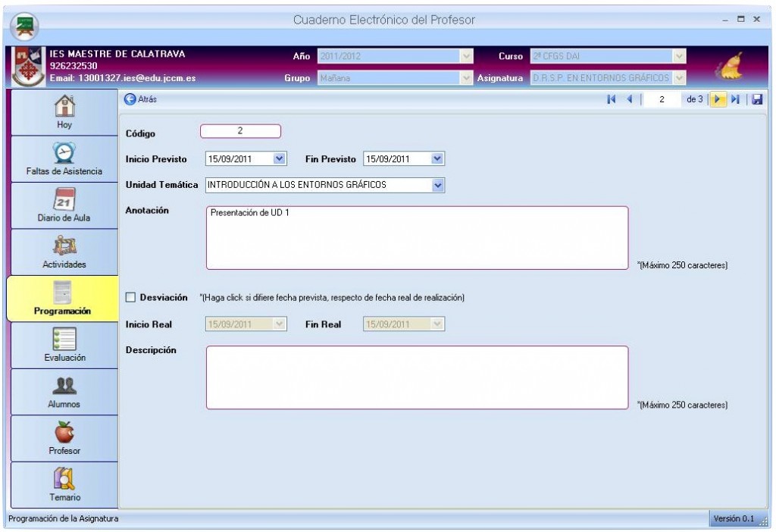Screen dimensions: 776x532
Task: Minimize the Cuaderno Electrónico window
Action: [x=725, y=20]
